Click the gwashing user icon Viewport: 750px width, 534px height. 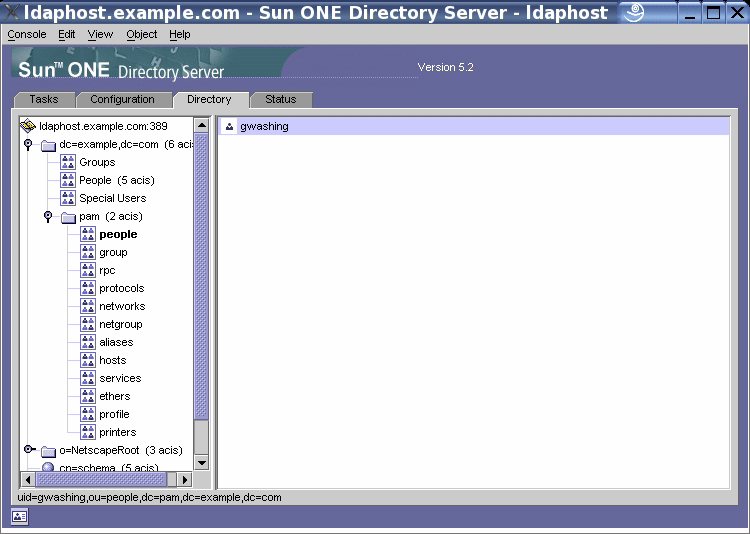pos(230,126)
